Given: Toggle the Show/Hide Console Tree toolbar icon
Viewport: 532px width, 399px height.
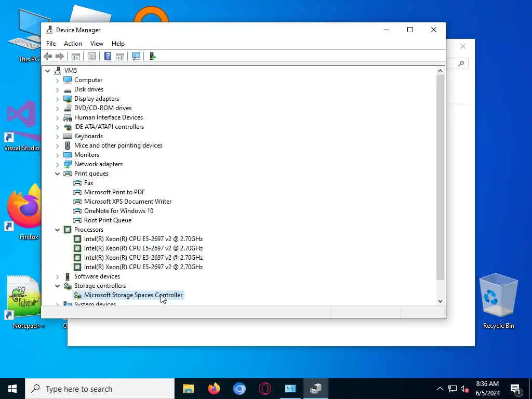Looking at the screenshot, I should click(76, 56).
